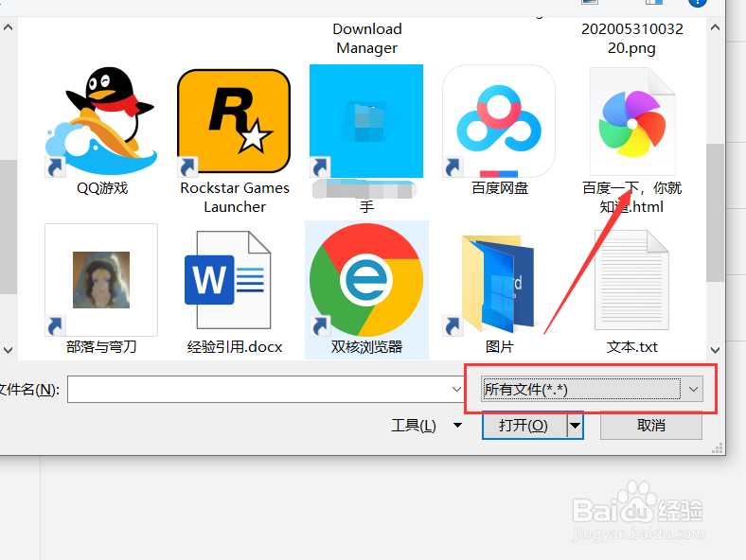Open the 所有文件(*.*) file type dropdown
This screenshot has height=560, width=746.
(592, 390)
